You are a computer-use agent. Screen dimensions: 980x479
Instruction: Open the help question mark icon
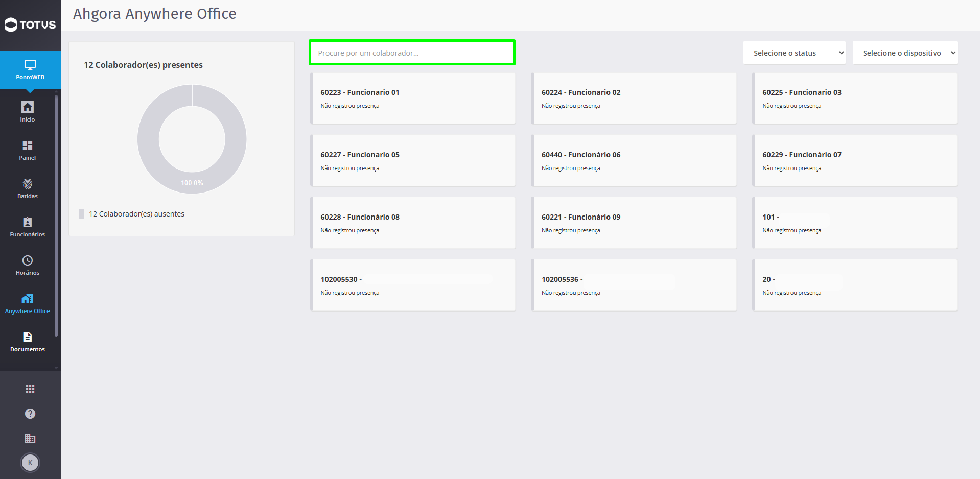coord(30,414)
